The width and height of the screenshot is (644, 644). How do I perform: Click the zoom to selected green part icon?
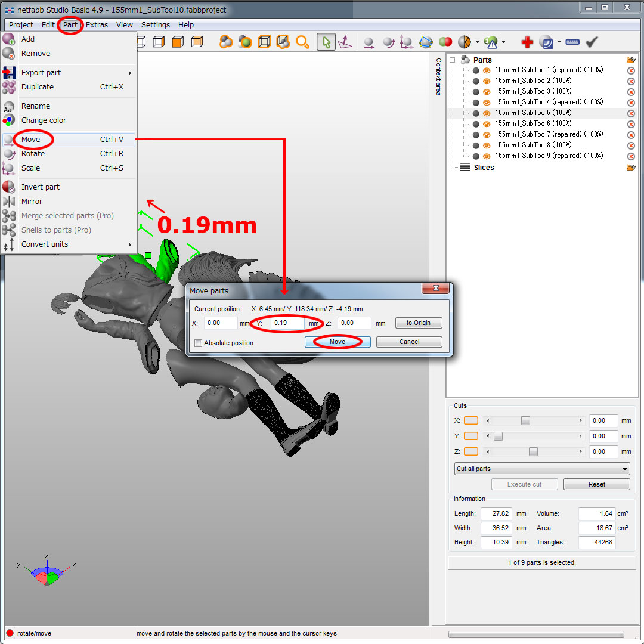click(x=245, y=42)
